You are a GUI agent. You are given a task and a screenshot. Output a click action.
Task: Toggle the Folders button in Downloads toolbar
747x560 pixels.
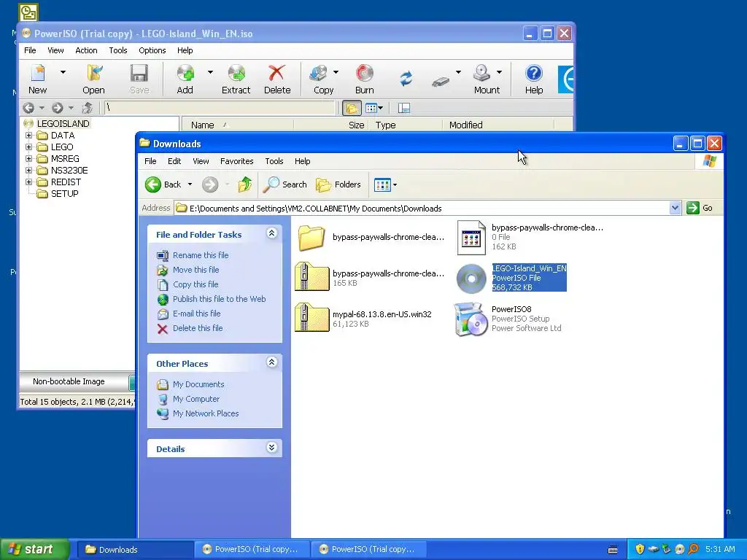tap(338, 184)
